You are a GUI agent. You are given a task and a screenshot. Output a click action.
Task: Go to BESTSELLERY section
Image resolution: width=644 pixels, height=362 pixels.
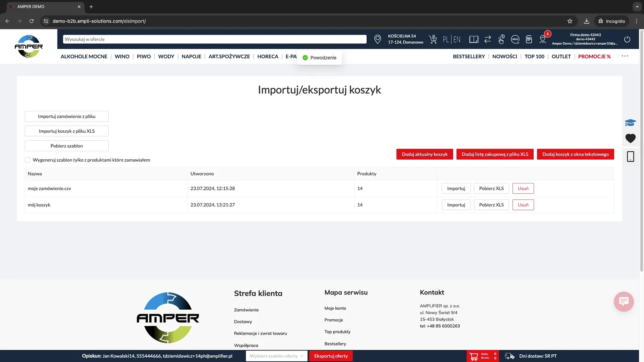click(x=469, y=56)
